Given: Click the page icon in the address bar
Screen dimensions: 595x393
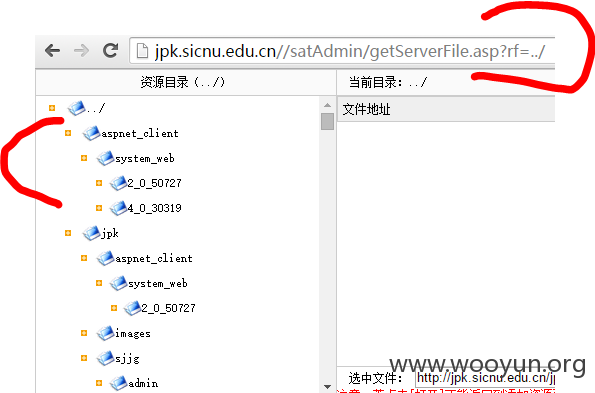Looking at the screenshot, I should [142, 51].
